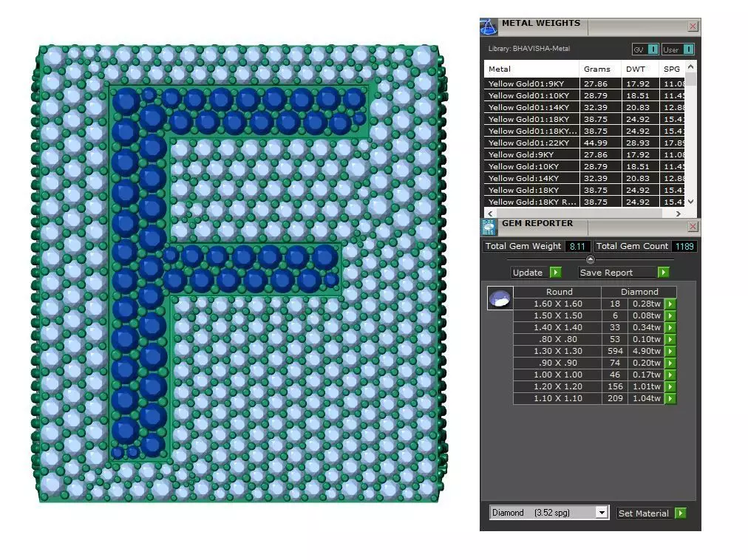Click green arrow for 1.00 X 1.00 row
748x560 pixels.
[x=670, y=375]
